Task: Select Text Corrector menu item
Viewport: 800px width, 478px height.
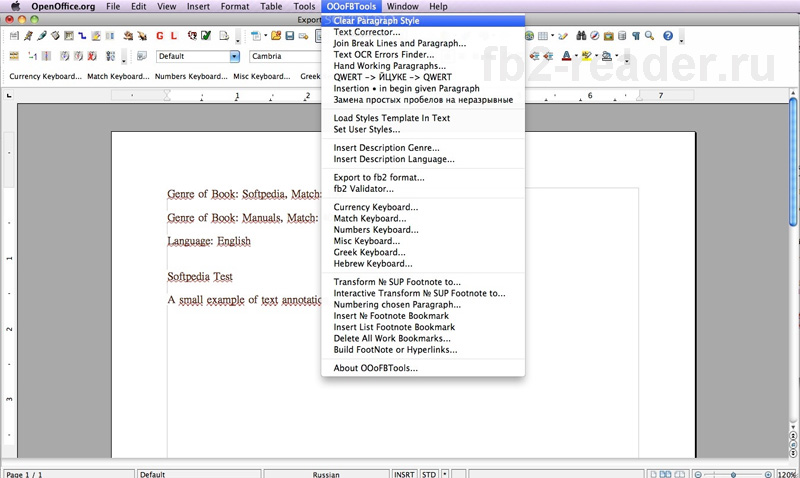Action: pyautogui.click(x=423, y=32)
